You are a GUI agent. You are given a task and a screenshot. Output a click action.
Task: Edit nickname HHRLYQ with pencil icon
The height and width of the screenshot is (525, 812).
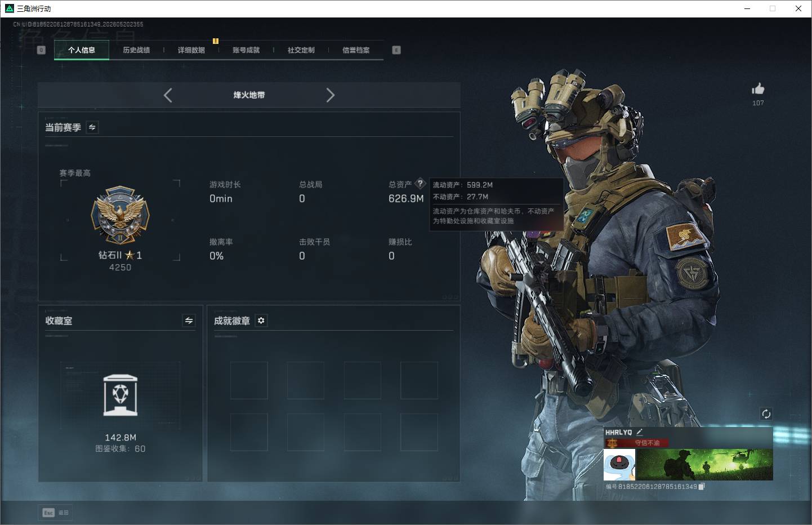(x=639, y=432)
